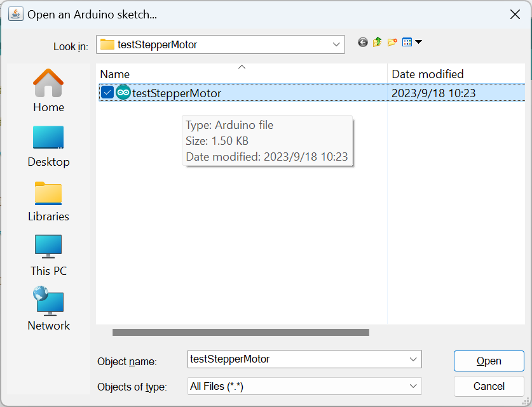Viewport: 532px width, 407px height.
Task: Click the horizontal scrollbar thumb
Action: 240,332
